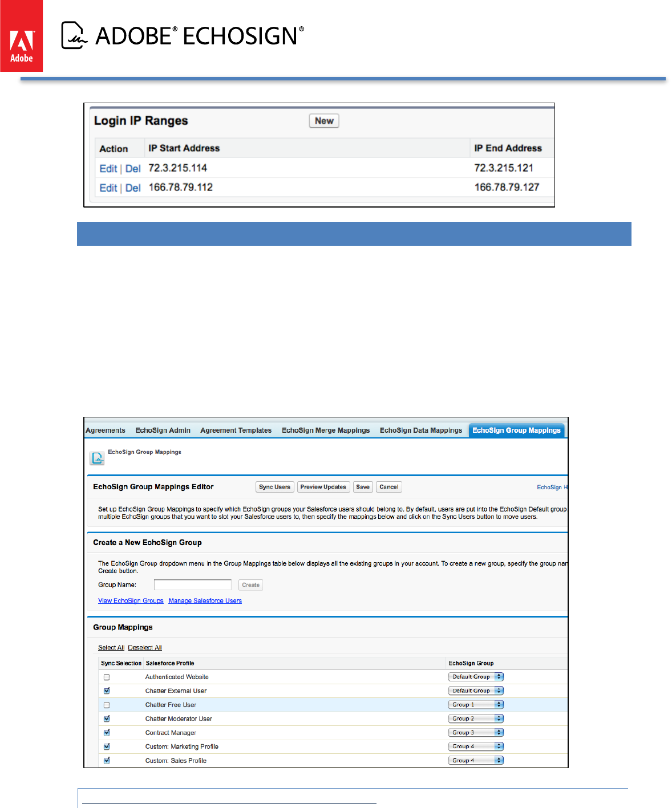This screenshot has height=808, width=672.
Task: Click the Adobe logo icon
Action: [21, 36]
